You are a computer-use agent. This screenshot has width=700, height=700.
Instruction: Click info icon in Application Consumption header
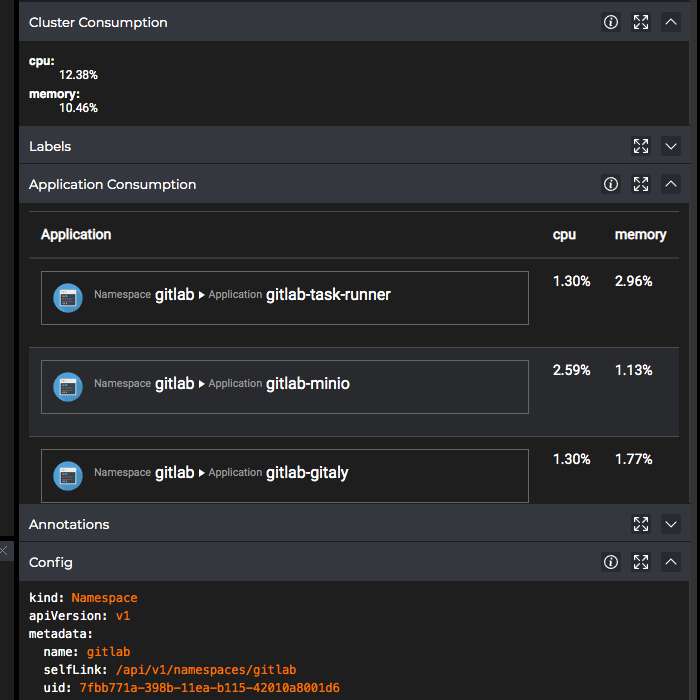click(x=611, y=184)
